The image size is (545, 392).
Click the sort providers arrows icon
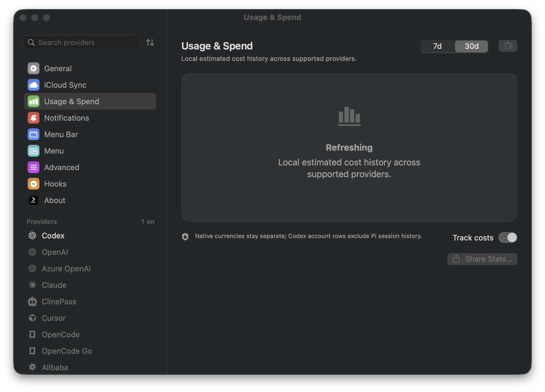(x=150, y=43)
